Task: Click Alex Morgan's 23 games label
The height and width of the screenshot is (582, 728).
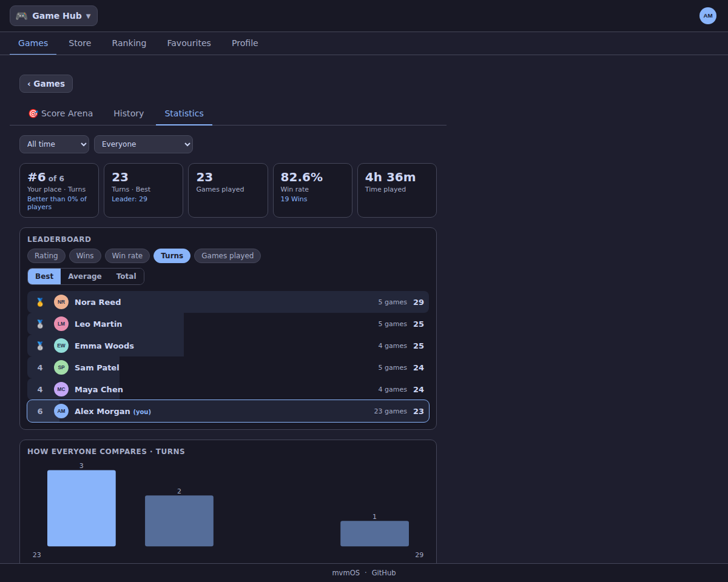Action: 391,411
